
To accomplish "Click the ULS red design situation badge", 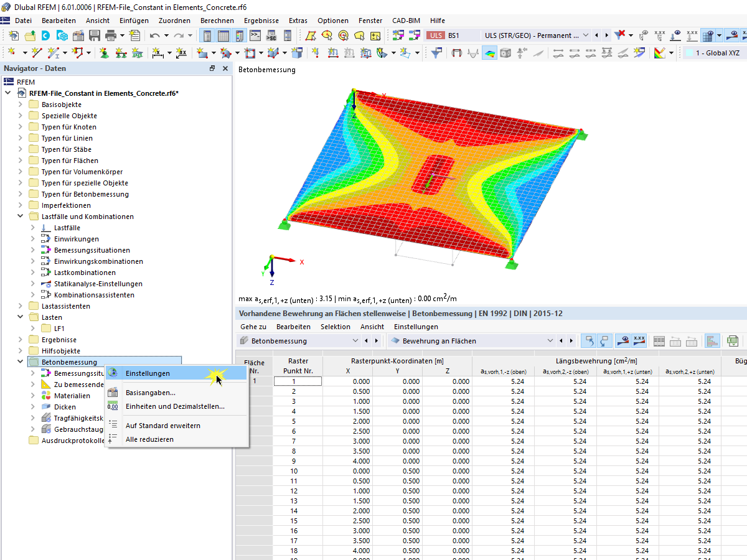I will [436, 35].
